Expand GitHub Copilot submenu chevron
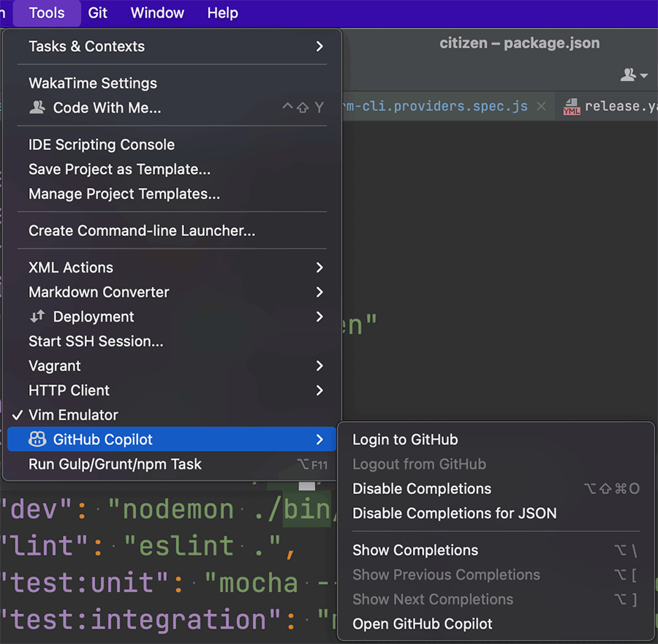 319,439
